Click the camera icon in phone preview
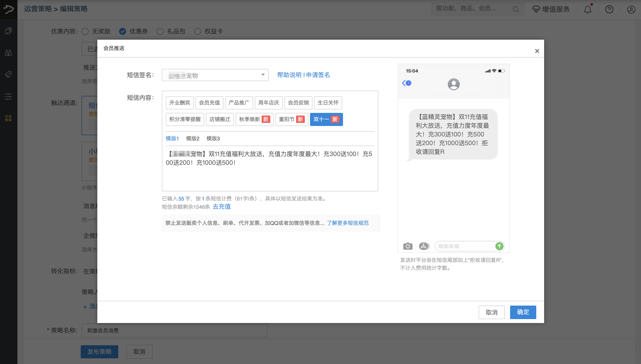Viewport: 641px width, 364px height. pyautogui.click(x=408, y=246)
